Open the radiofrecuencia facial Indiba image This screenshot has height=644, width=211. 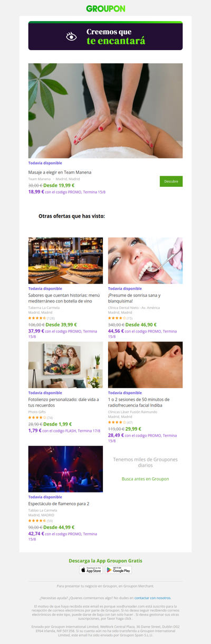point(145,365)
